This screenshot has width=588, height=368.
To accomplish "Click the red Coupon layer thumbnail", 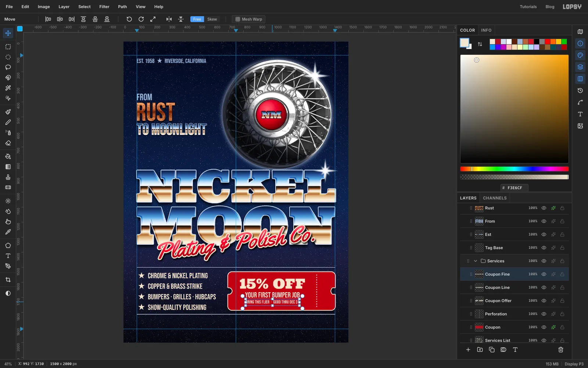I will (x=479, y=327).
